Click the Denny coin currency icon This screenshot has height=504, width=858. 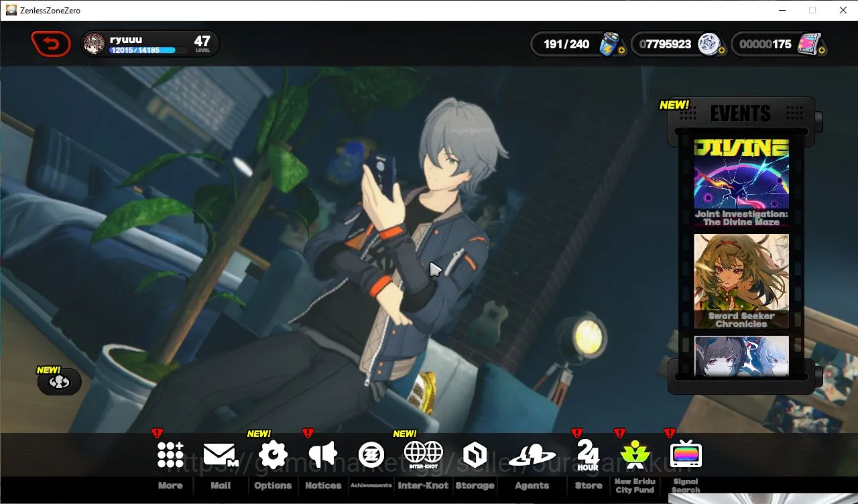click(x=709, y=44)
